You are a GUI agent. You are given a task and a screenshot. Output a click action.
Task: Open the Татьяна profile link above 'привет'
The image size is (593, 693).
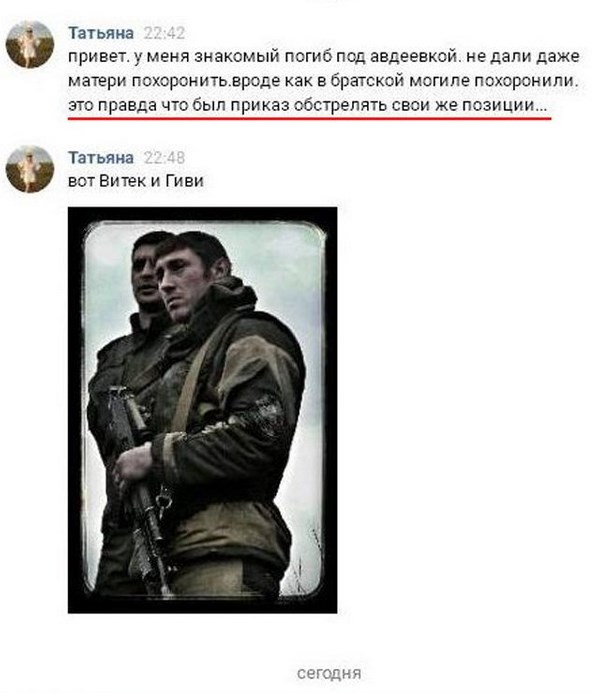coord(101,33)
